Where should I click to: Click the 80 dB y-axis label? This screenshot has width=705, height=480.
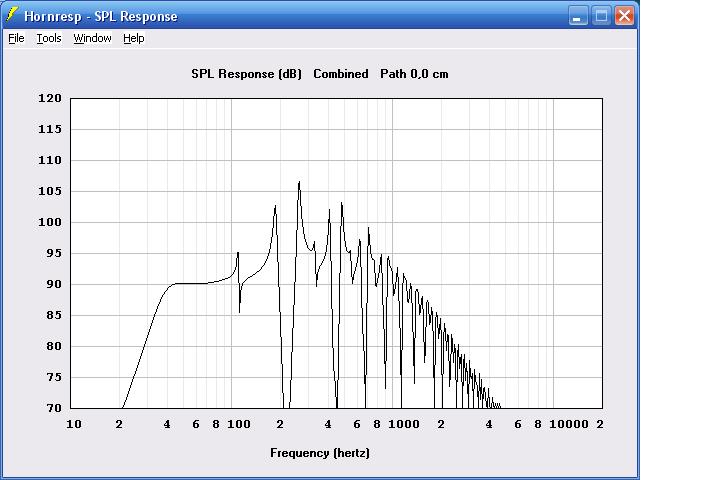54,347
